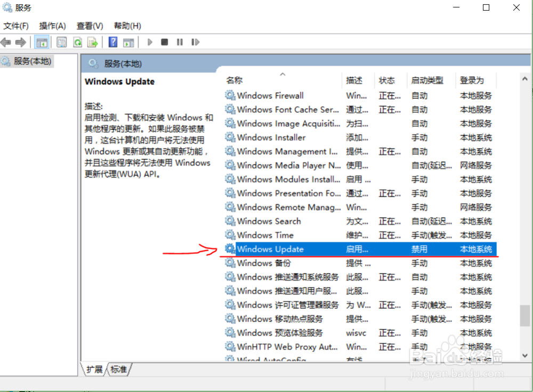Image resolution: width=533 pixels, height=392 pixels.
Task: Sort by the 描述 column header
Action: click(358, 80)
